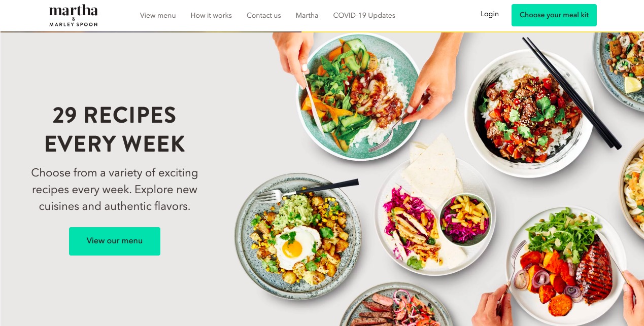Click the fork resting on the egg plate
Viewport: 644px width, 326px height.
(x=304, y=191)
